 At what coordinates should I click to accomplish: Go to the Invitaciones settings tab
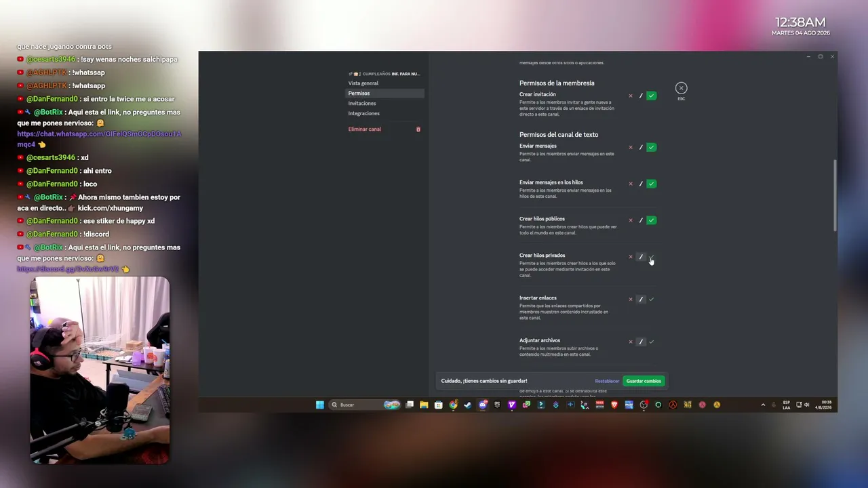pos(385,103)
